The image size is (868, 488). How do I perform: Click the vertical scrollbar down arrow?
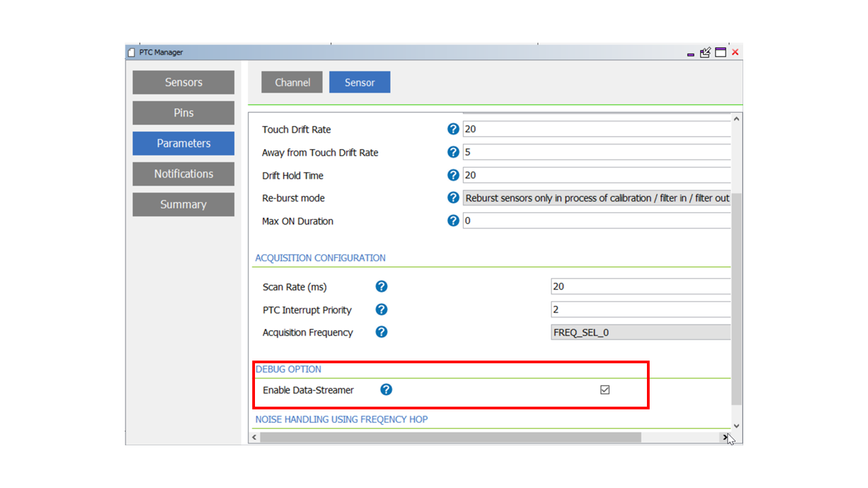(736, 426)
